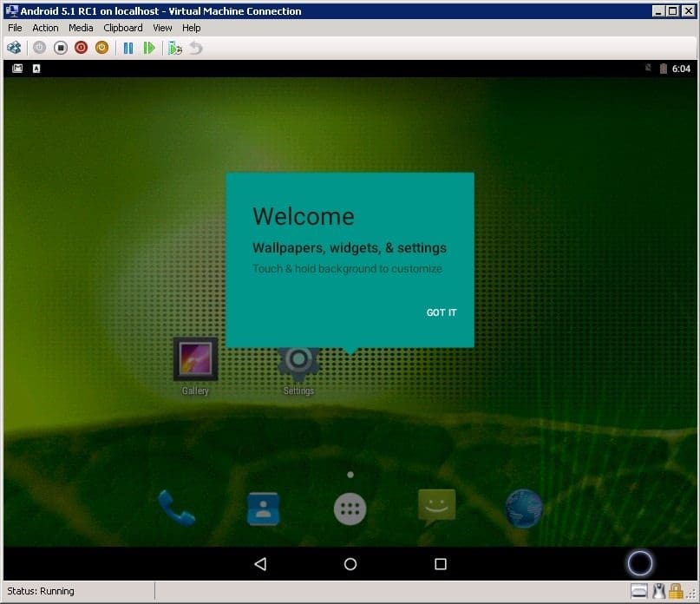Open the Action menu

[x=45, y=28]
